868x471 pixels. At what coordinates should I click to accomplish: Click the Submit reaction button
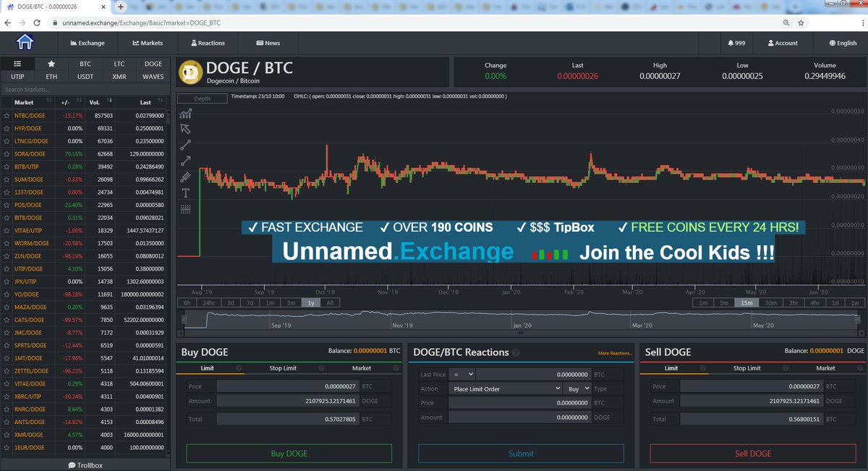(521, 454)
